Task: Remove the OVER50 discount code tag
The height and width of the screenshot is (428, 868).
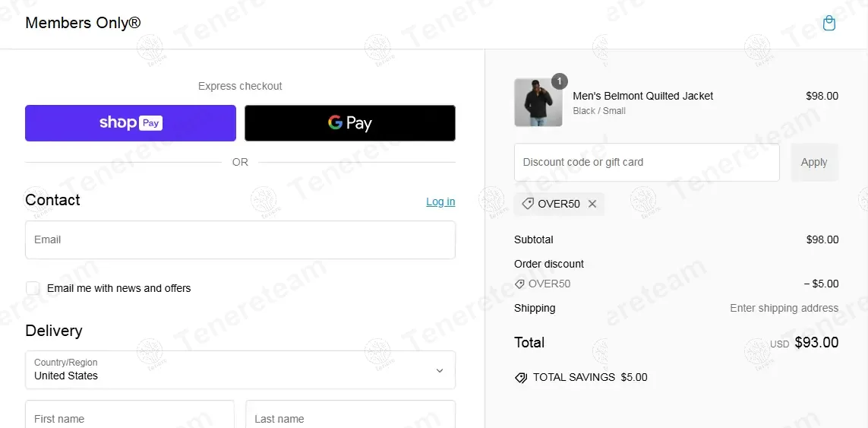Action: coord(592,204)
